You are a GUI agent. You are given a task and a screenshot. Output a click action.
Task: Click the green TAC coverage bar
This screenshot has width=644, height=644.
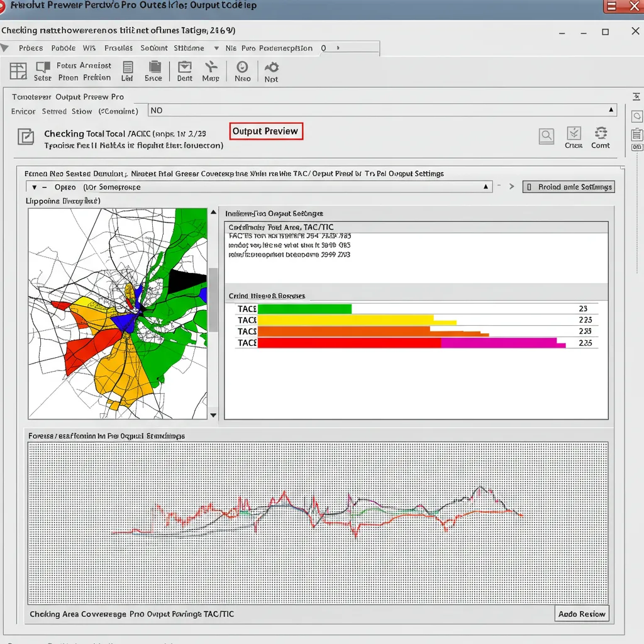(304, 309)
